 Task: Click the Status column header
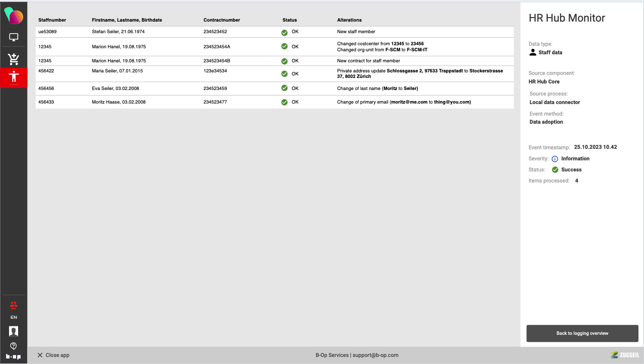pyautogui.click(x=290, y=20)
